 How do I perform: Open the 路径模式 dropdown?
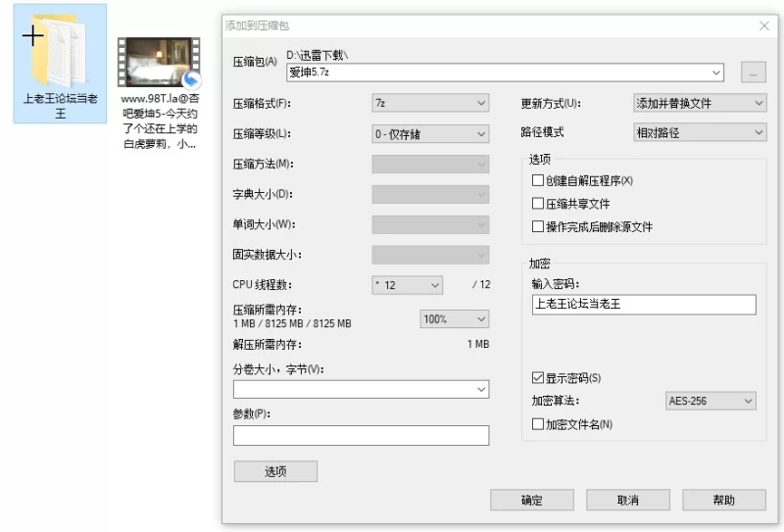click(x=700, y=131)
